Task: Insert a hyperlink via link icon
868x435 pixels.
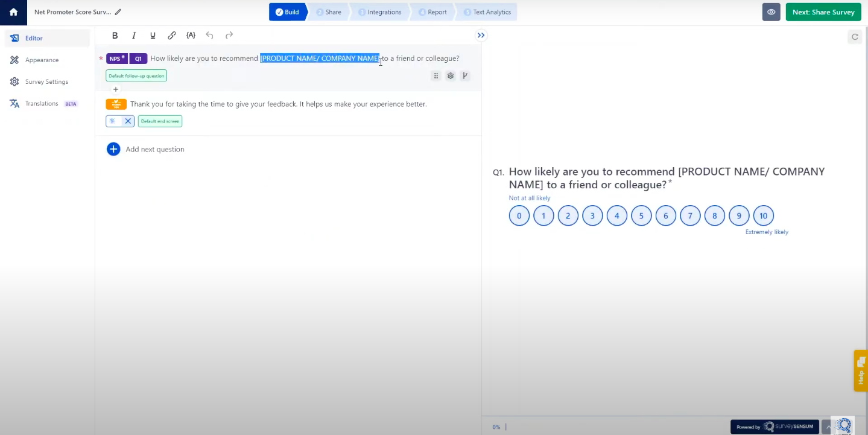Action: (x=172, y=36)
